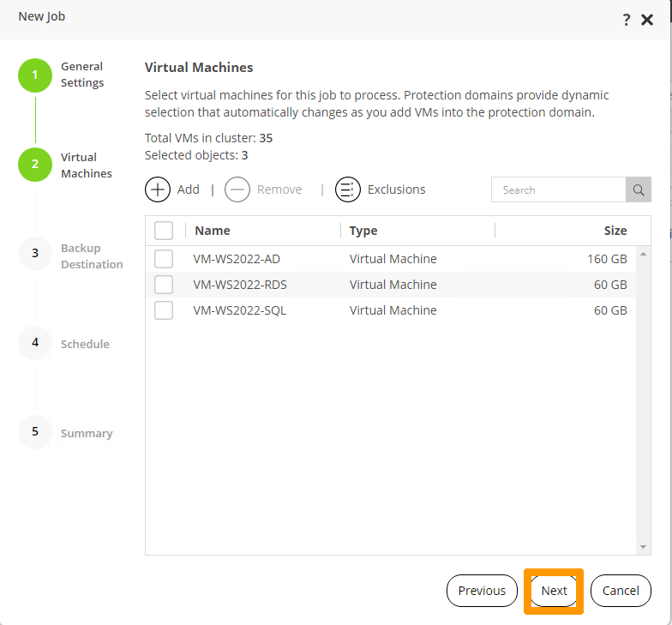
Task: Click the Remove minus icon
Action: [237, 189]
